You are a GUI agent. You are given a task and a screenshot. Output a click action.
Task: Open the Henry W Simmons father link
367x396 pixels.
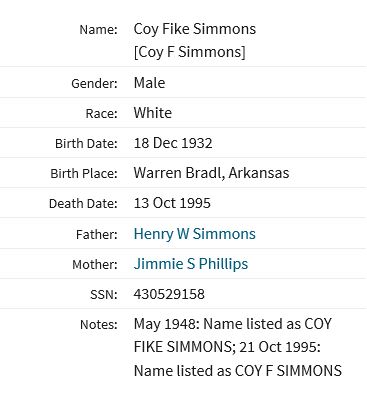click(195, 234)
